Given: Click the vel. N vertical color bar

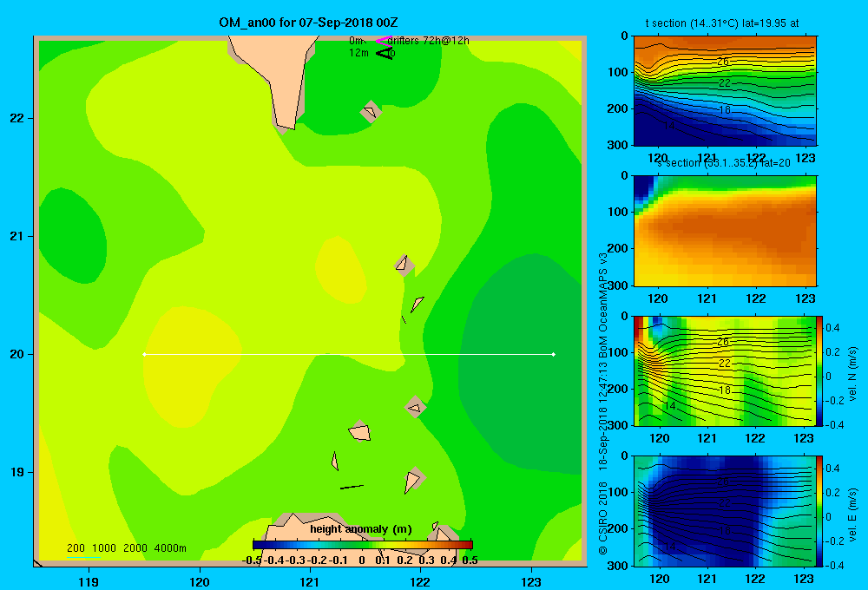Looking at the screenshot, I should click(x=820, y=370).
